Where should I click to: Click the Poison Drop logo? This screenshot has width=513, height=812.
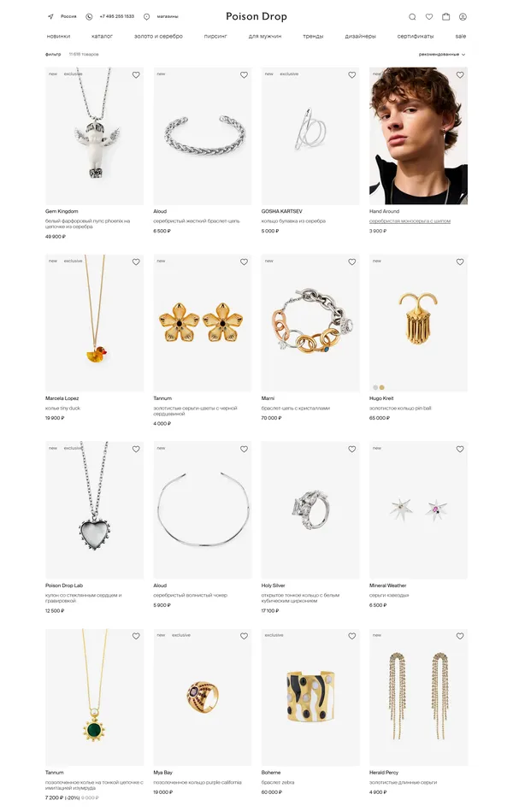256,16
